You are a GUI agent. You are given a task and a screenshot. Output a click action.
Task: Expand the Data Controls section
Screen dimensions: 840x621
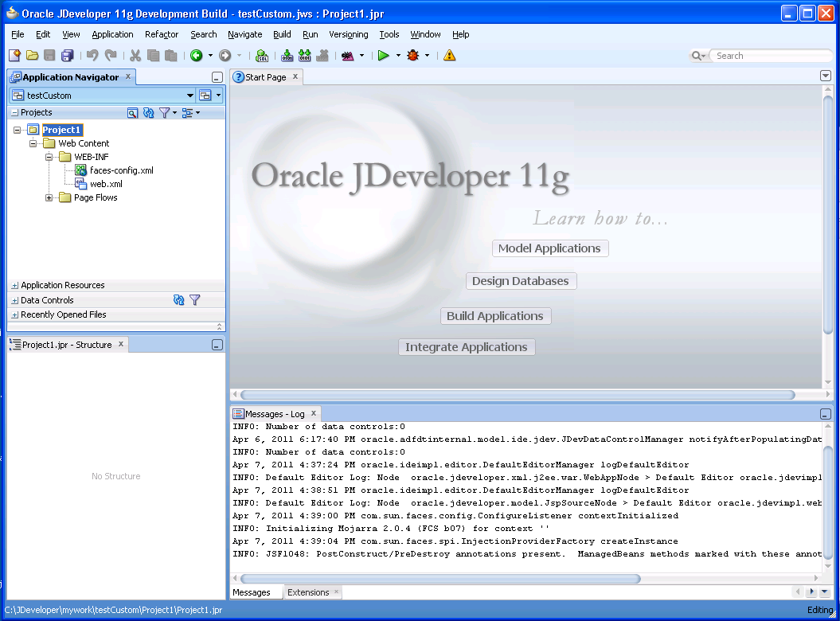[15, 301]
